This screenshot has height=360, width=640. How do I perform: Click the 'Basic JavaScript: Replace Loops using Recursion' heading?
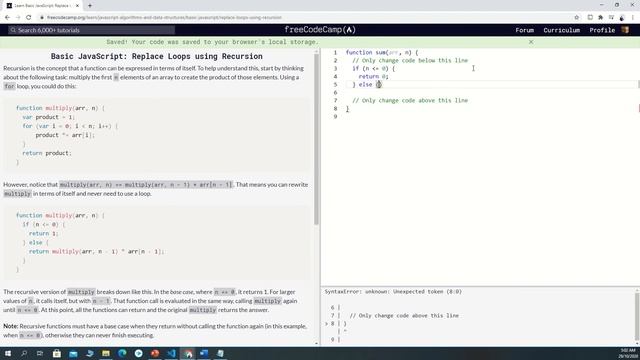[157, 56]
